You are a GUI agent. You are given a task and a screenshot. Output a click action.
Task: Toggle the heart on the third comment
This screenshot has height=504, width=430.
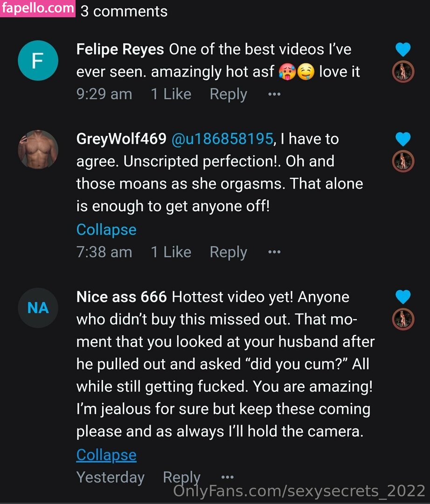(402, 297)
